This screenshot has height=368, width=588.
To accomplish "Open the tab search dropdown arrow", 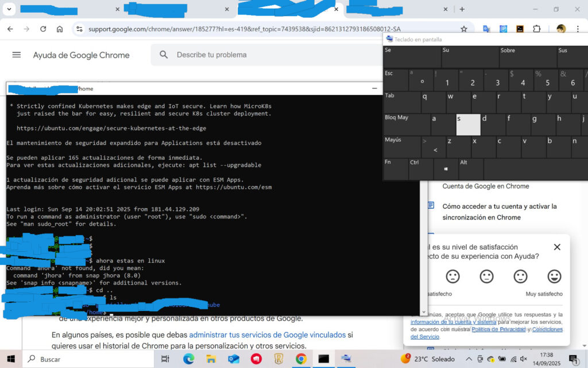I will click(9, 9).
